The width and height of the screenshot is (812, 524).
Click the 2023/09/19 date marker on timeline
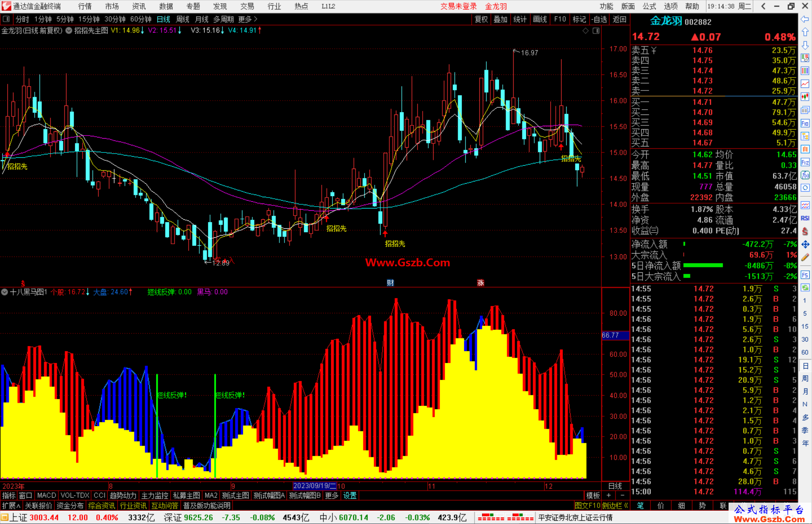[x=315, y=486]
